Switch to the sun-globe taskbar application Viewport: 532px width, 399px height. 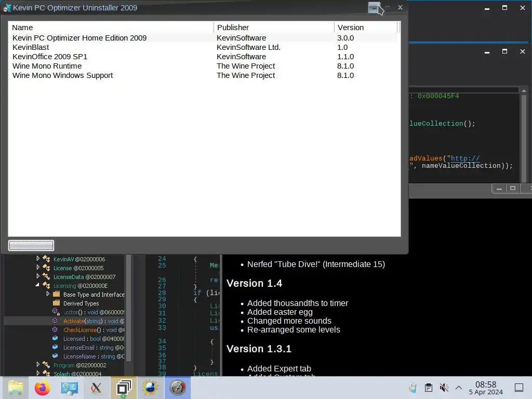tap(150, 388)
